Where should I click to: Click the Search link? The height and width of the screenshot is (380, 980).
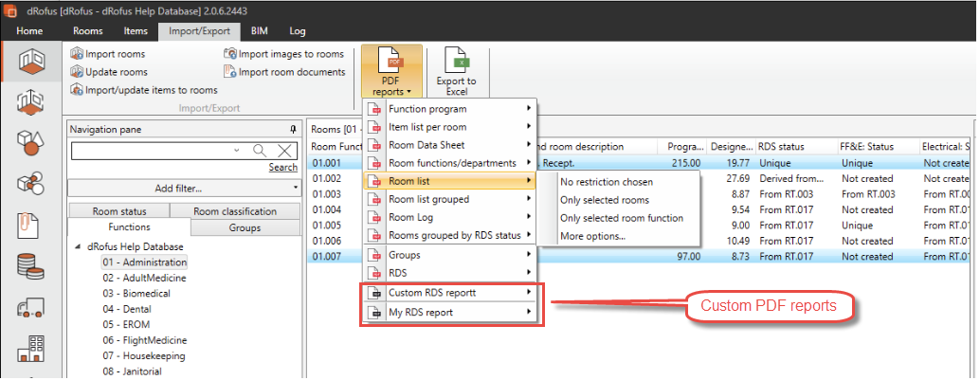click(282, 168)
